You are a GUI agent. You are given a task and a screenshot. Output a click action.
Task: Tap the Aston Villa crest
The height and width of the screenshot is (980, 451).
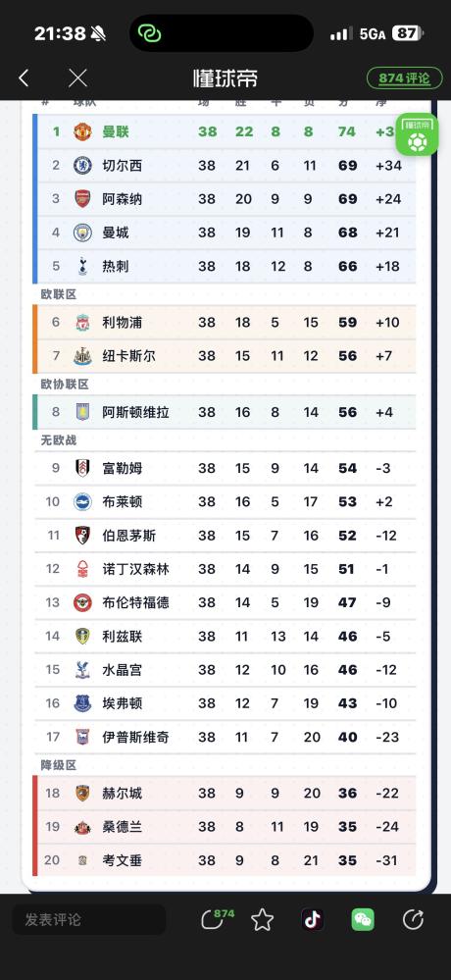pyautogui.click(x=82, y=412)
